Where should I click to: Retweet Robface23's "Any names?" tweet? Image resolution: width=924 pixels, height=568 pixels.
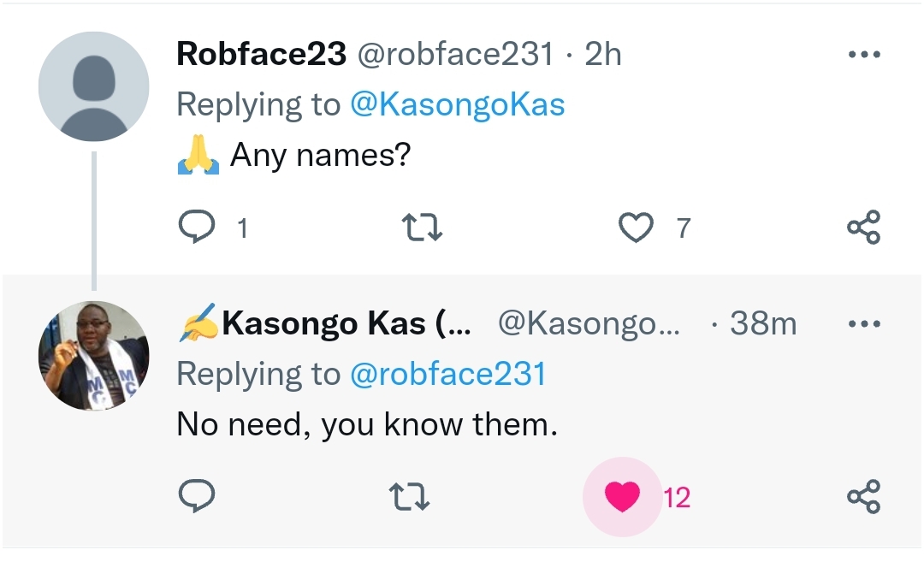(x=421, y=228)
